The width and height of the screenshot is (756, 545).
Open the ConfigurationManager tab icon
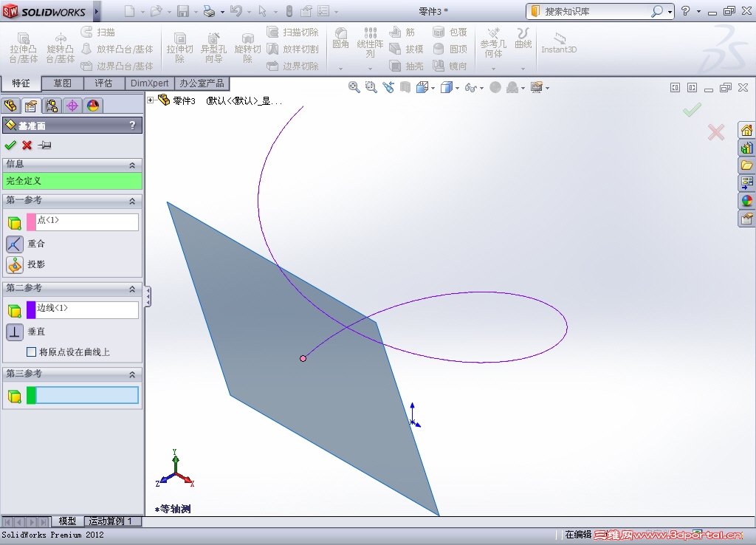(52, 105)
